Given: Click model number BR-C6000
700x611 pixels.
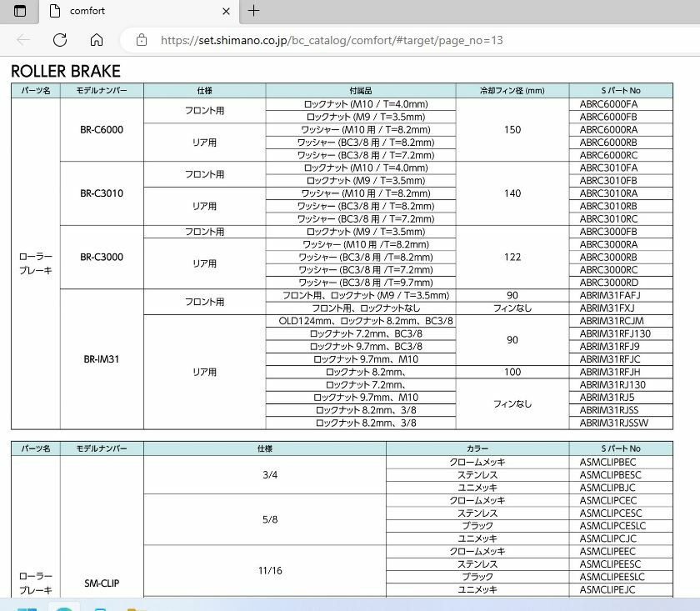Looking at the screenshot, I should click(x=102, y=129).
